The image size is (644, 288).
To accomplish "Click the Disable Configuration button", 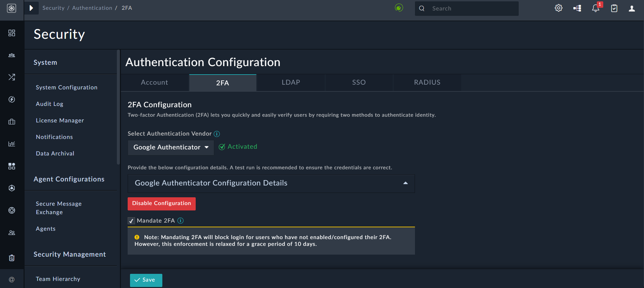I will (x=161, y=204).
